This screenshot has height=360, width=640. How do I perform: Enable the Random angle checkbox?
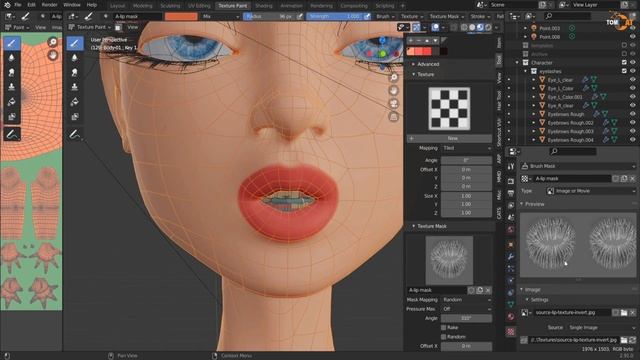[x=443, y=337]
